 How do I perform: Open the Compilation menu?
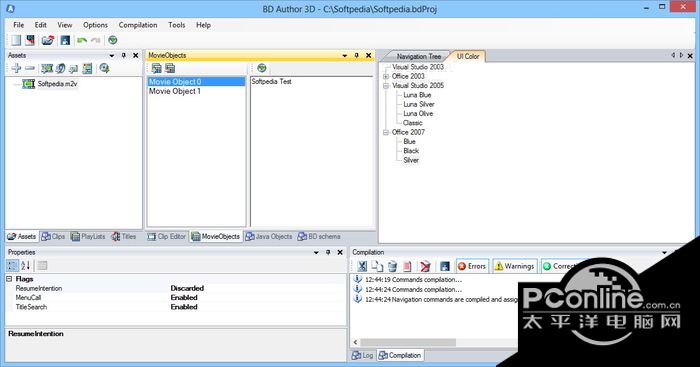(138, 25)
